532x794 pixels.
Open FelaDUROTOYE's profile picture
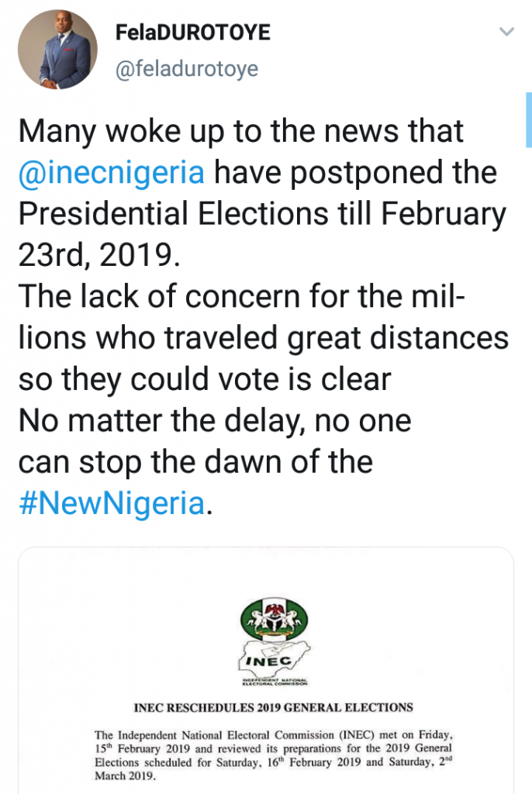57,50
